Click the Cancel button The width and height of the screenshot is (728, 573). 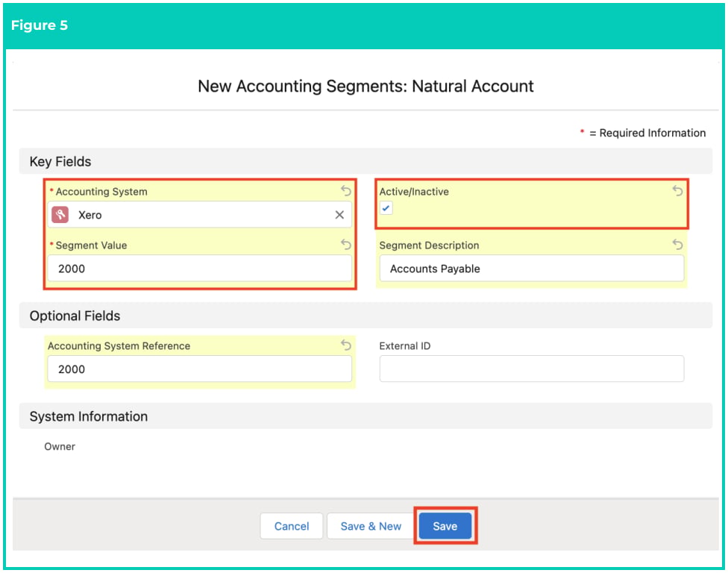[292, 526]
